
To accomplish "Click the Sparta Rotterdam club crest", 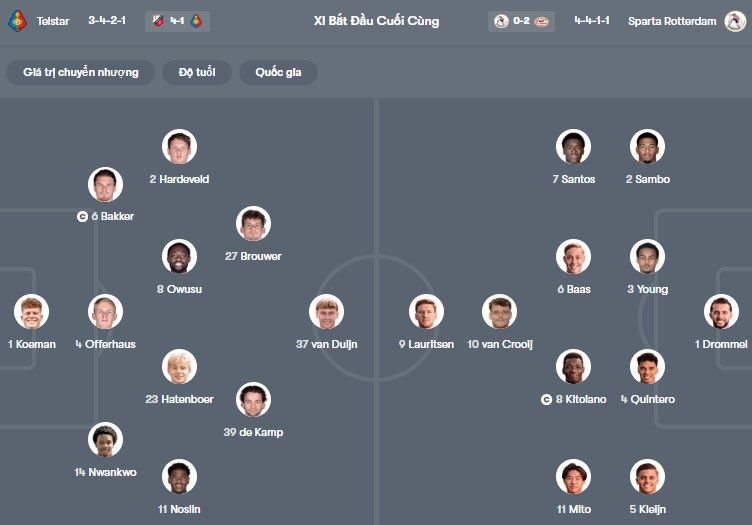I will (735, 20).
